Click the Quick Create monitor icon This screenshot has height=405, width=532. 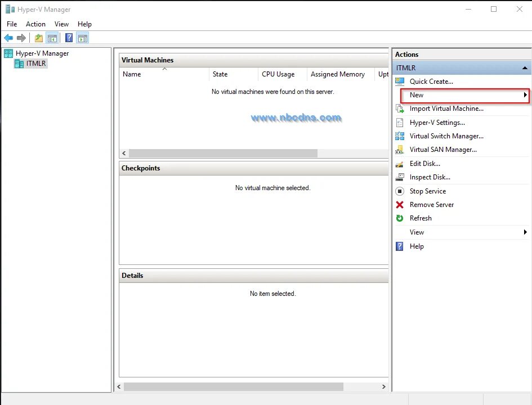point(400,82)
